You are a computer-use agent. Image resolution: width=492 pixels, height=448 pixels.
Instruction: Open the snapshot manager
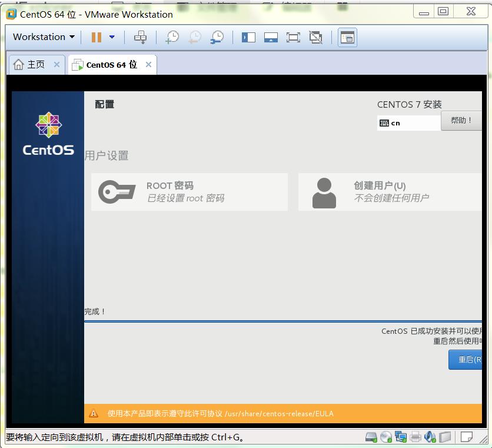pyautogui.click(x=217, y=37)
